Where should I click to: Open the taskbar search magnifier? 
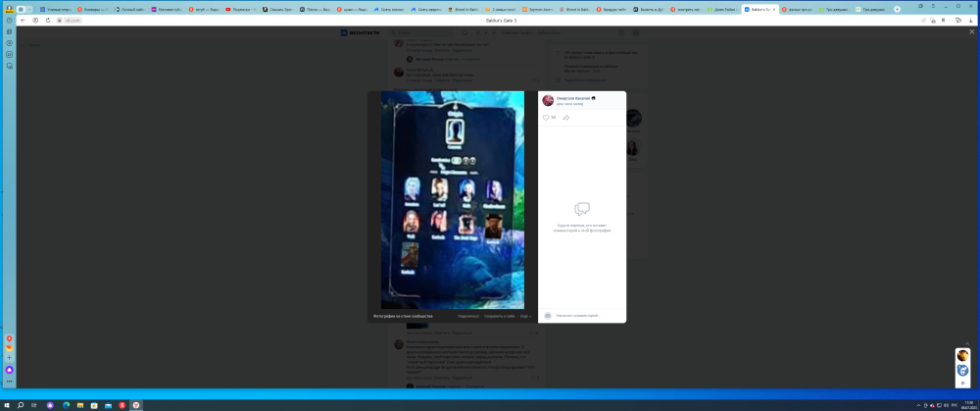(21, 405)
